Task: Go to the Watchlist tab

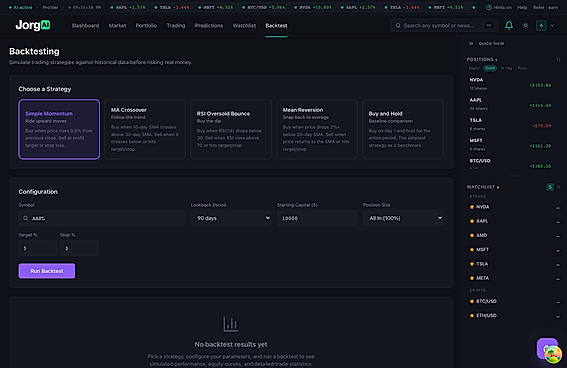Action: (x=244, y=26)
